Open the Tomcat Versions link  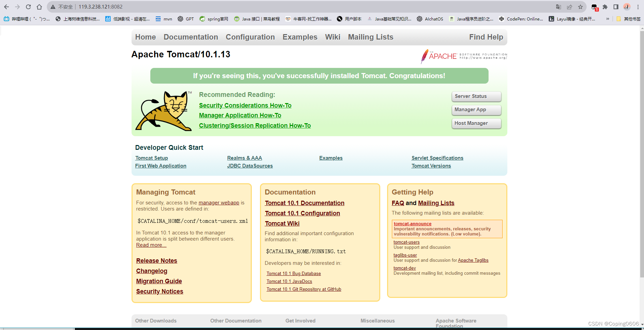pyautogui.click(x=431, y=166)
